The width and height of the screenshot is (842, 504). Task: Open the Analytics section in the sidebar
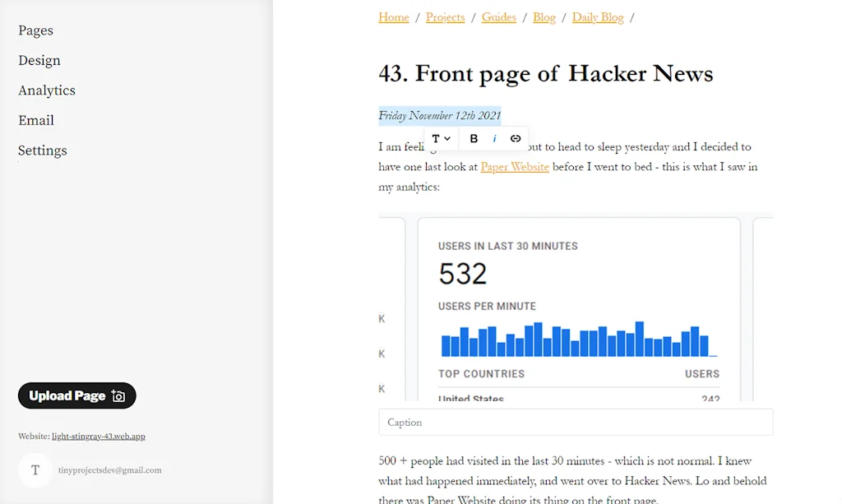(x=46, y=90)
